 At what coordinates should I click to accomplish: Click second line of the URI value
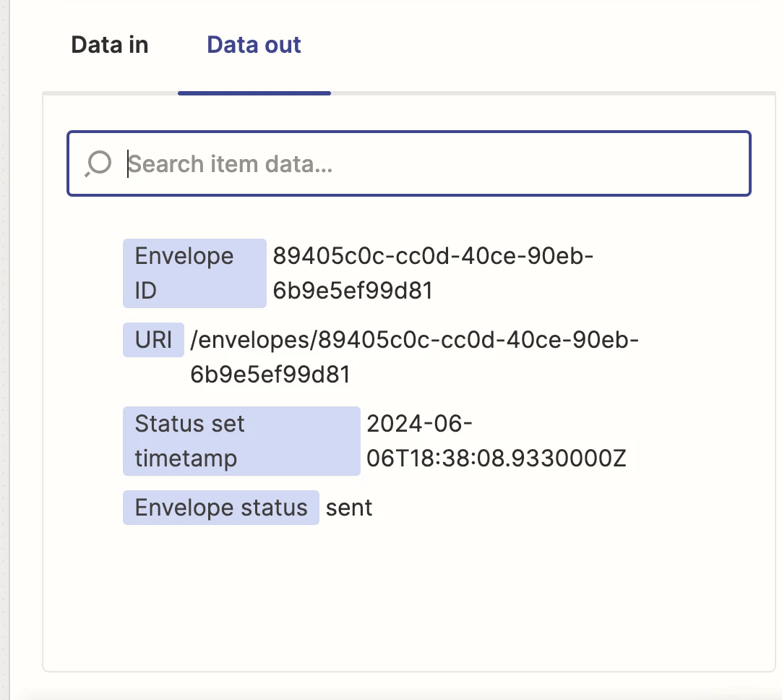point(270,375)
